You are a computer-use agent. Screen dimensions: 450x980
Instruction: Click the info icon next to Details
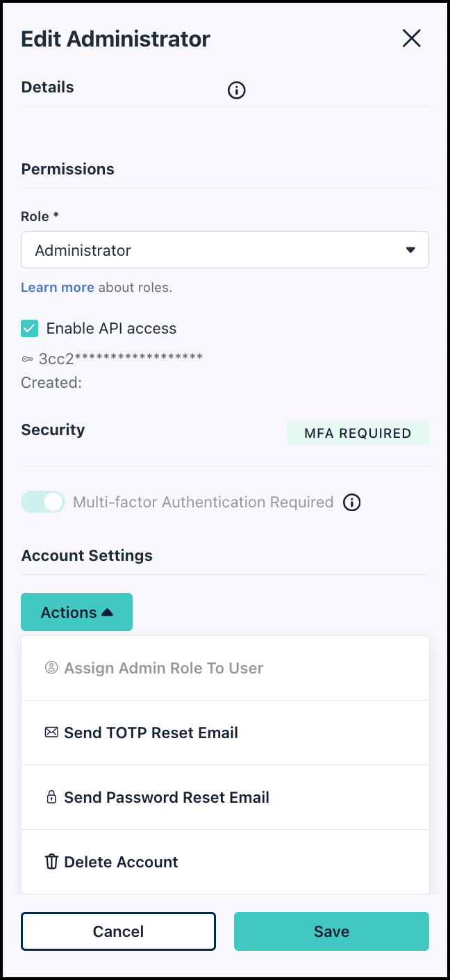coord(237,90)
